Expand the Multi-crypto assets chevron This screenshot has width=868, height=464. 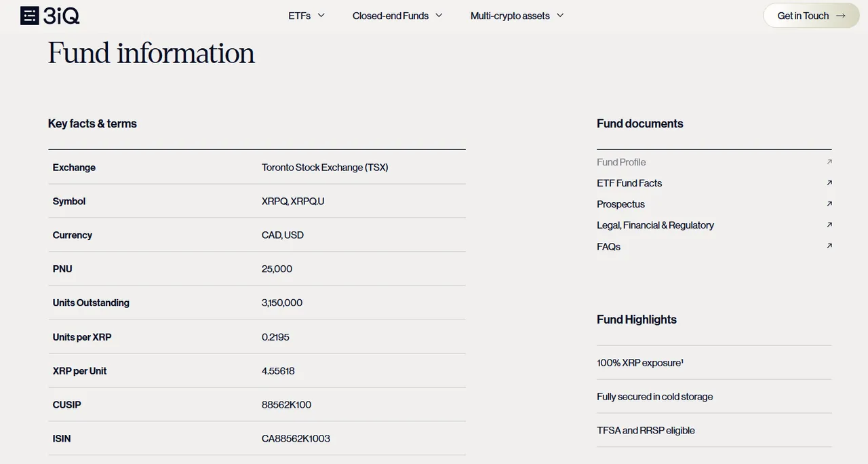click(560, 16)
